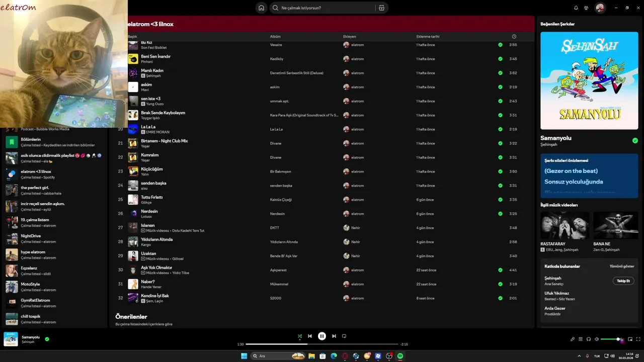Sort by the Başlık column header
The height and width of the screenshot is (362, 644).
pyautogui.click(x=132, y=37)
